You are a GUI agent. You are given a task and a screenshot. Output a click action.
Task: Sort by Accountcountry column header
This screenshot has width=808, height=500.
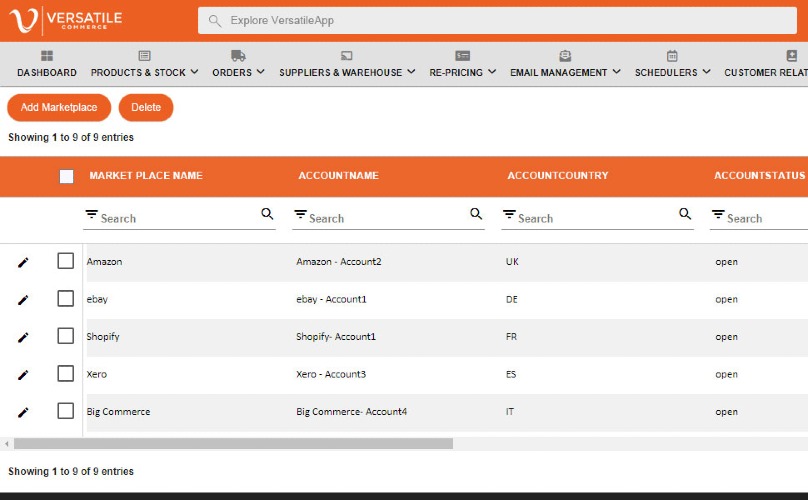point(558,176)
